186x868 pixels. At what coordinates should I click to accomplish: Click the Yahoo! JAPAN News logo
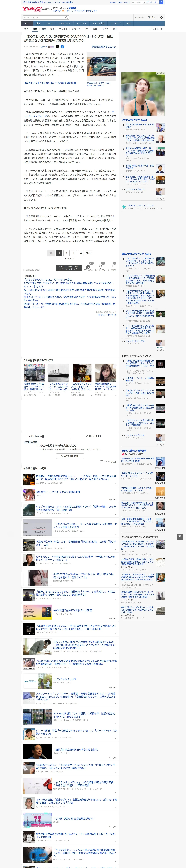(37, 9)
